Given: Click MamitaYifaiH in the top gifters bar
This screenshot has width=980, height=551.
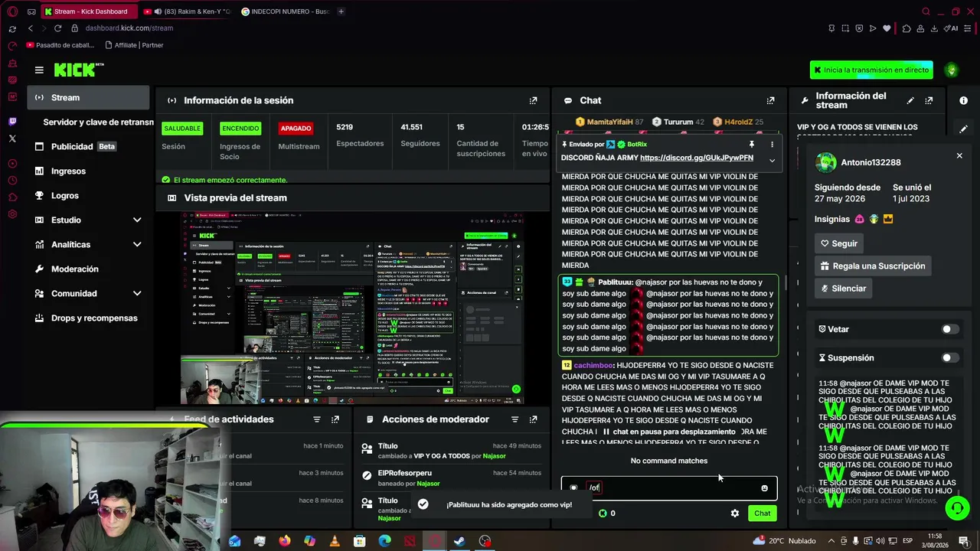Looking at the screenshot, I should pyautogui.click(x=609, y=122).
